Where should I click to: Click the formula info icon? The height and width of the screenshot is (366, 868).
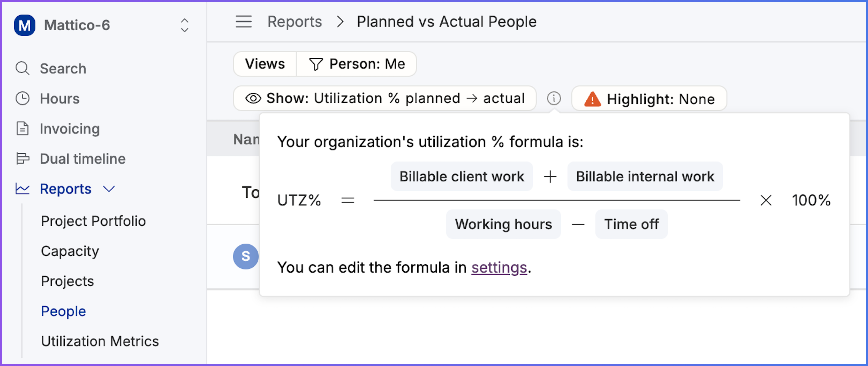[x=554, y=99]
